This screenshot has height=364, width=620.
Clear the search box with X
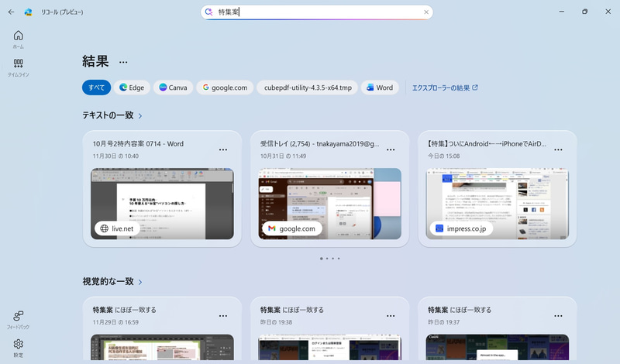click(426, 12)
